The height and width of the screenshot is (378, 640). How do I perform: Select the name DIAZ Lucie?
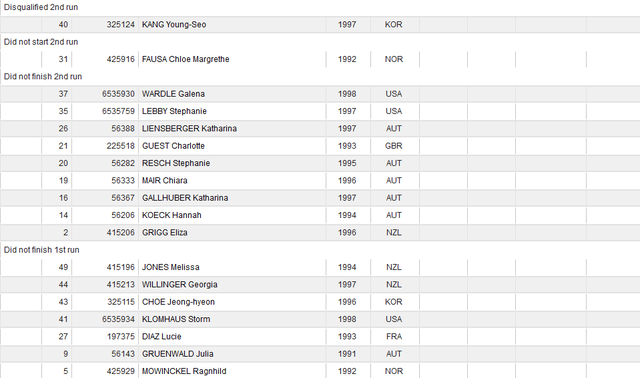pos(162,337)
